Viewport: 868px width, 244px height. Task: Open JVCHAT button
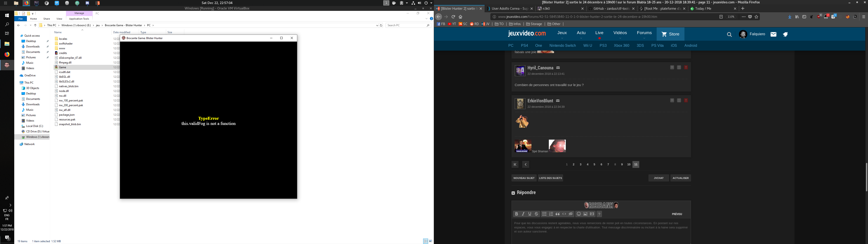click(658, 178)
